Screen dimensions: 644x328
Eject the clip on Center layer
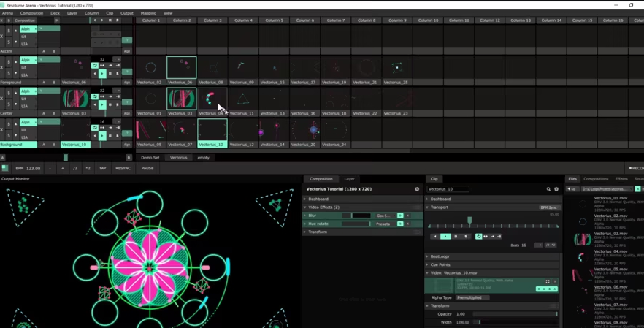coord(118,104)
